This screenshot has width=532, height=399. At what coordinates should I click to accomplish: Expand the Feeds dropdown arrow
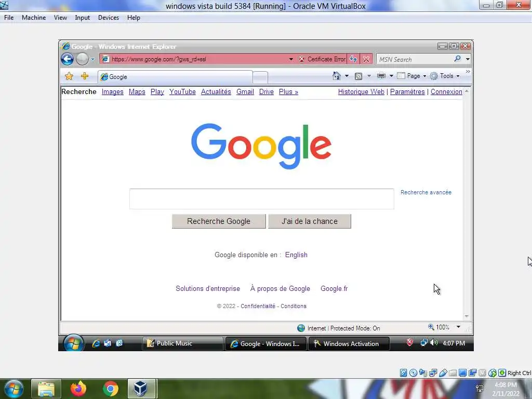[x=369, y=76]
